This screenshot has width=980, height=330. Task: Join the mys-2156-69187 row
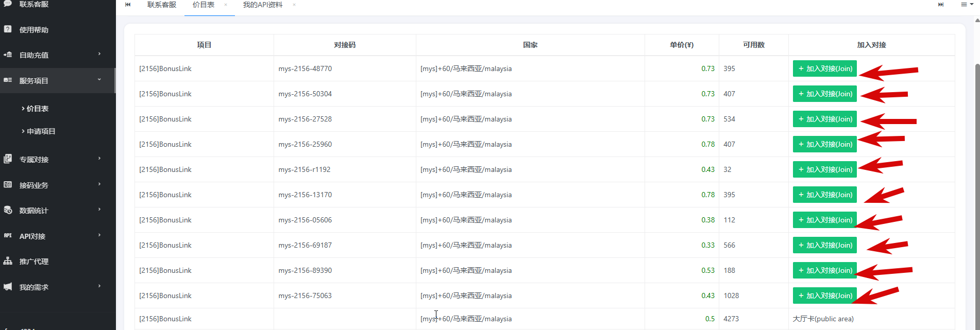(824, 245)
